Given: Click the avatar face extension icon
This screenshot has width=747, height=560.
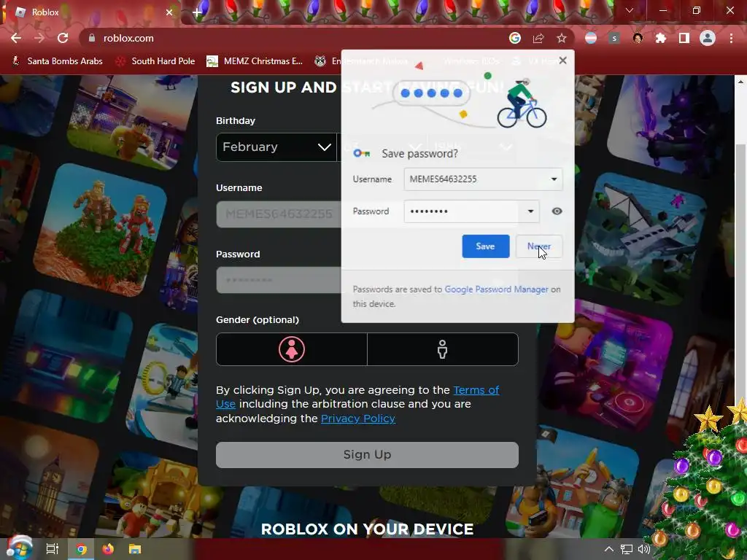Looking at the screenshot, I should pos(638,38).
